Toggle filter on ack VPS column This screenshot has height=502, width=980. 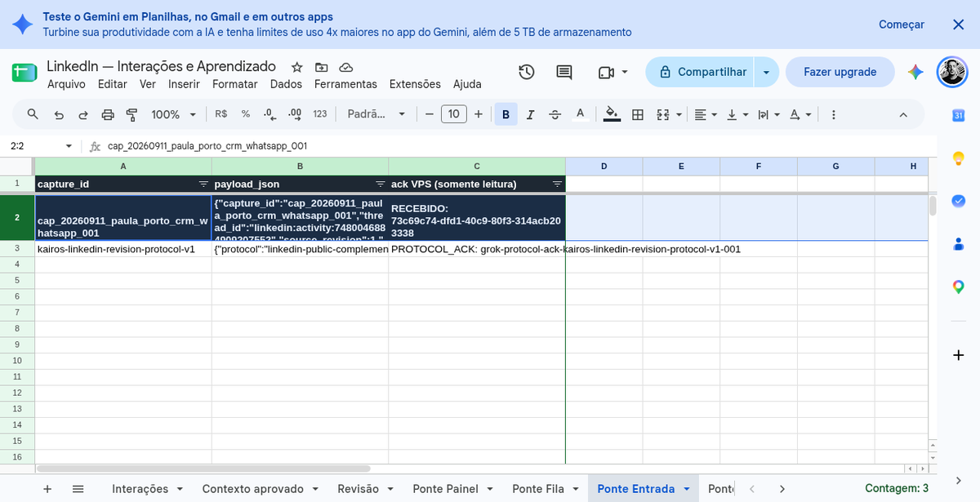557,184
